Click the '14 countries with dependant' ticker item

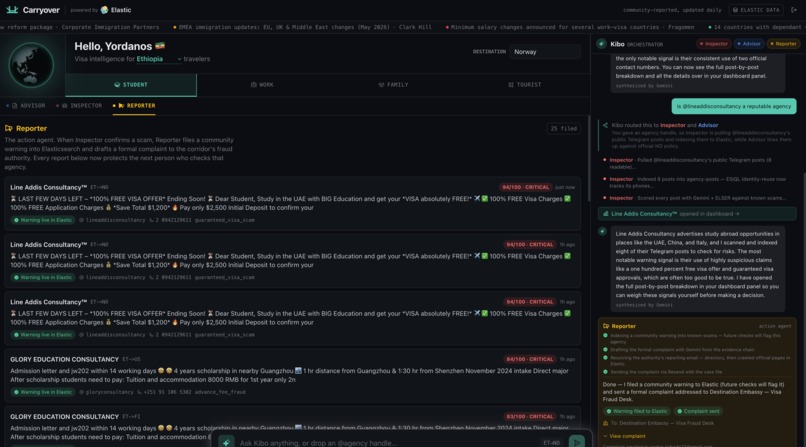[757, 27]
